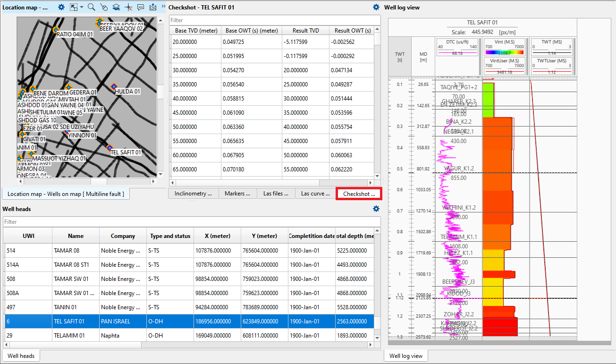Open Checkshot panel settings gear

pos(376,7)
